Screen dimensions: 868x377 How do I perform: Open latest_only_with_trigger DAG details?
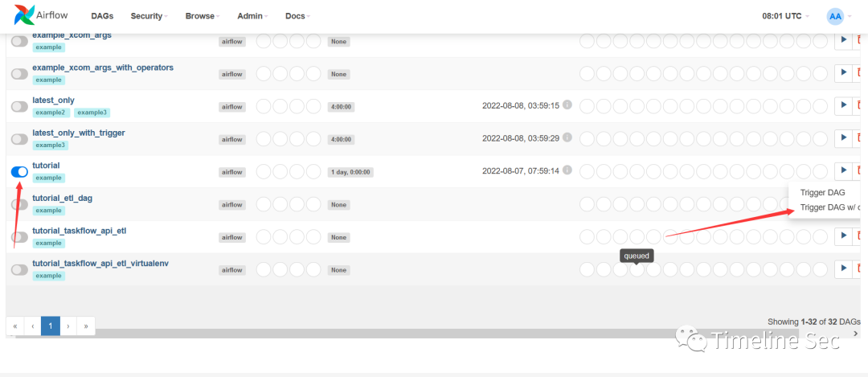[x=79, y=133]
